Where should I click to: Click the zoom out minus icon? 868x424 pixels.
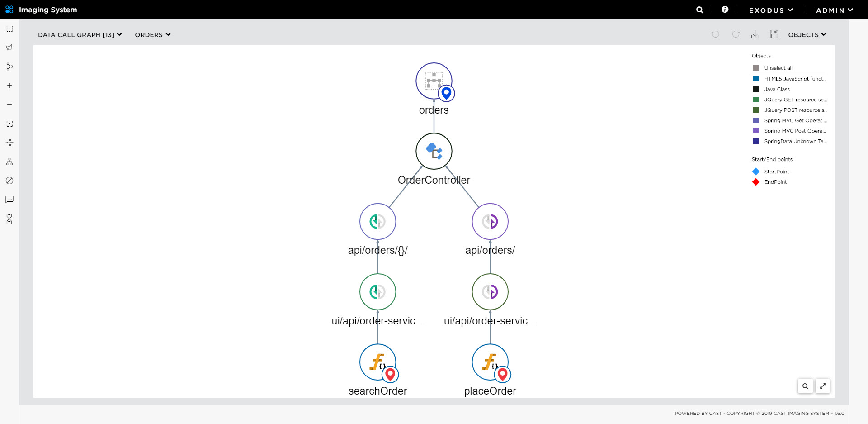9,105
